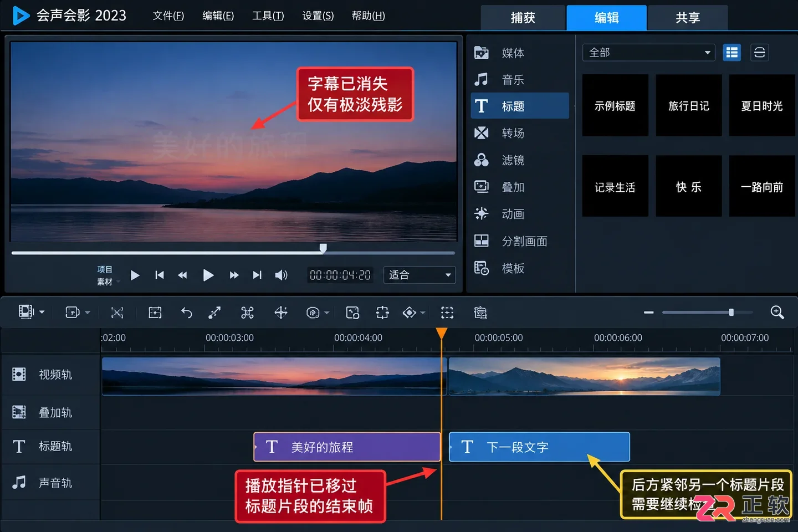Viewport: 798px width, 532px height.
Task: Click the sort library icon beside list view
Action: (759, 53)
